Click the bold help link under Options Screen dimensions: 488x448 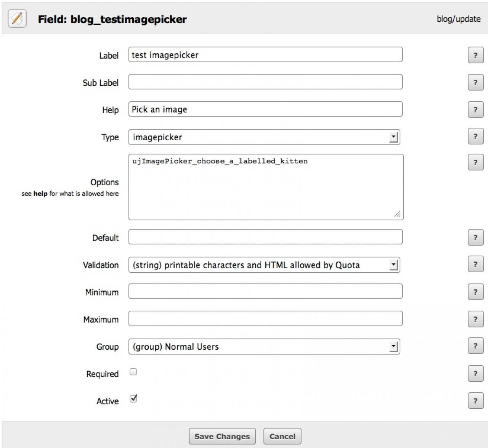point(40,194)
